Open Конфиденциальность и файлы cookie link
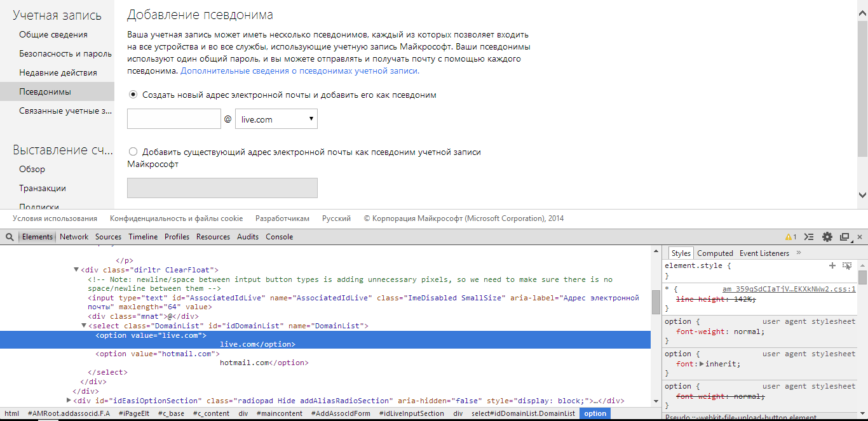 pos(177,218)
